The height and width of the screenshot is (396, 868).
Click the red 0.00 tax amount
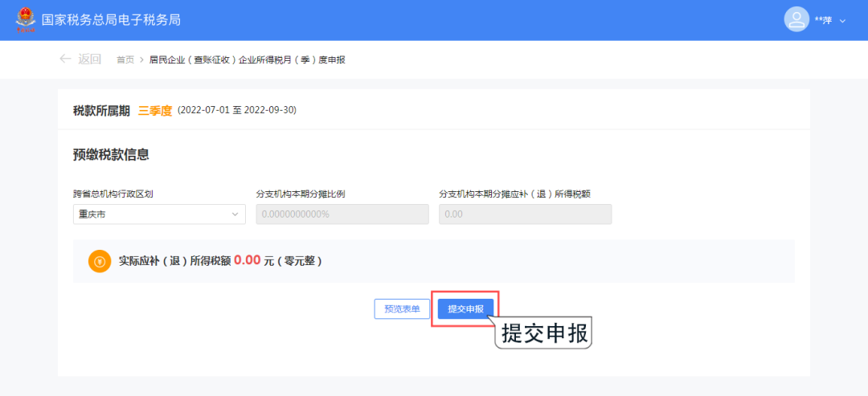pos(248,260)
